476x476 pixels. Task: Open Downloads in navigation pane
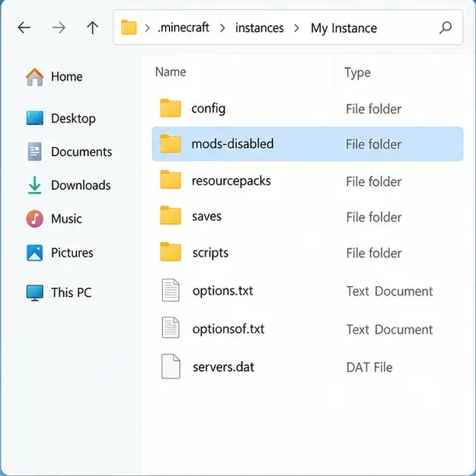81,185
